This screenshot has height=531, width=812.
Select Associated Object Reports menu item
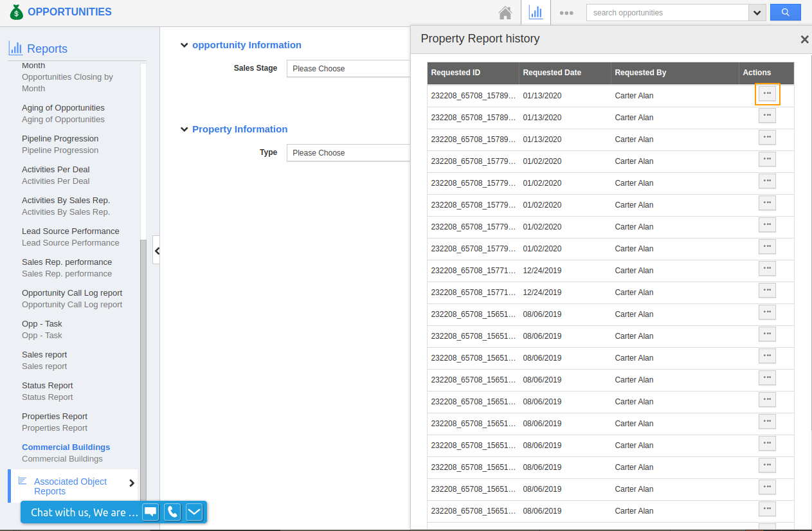tap(71, 486)
